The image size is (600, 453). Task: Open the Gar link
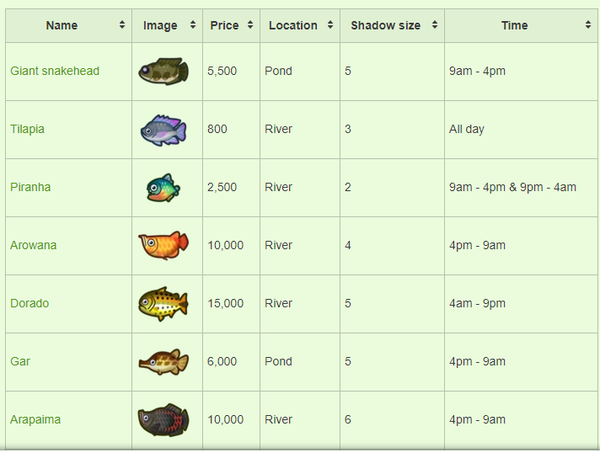coord(20,362)
